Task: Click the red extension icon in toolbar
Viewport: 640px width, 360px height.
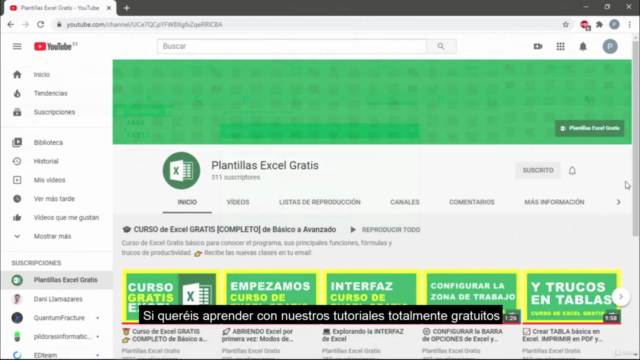Action: pyautogui.click(x=584, y=25)
